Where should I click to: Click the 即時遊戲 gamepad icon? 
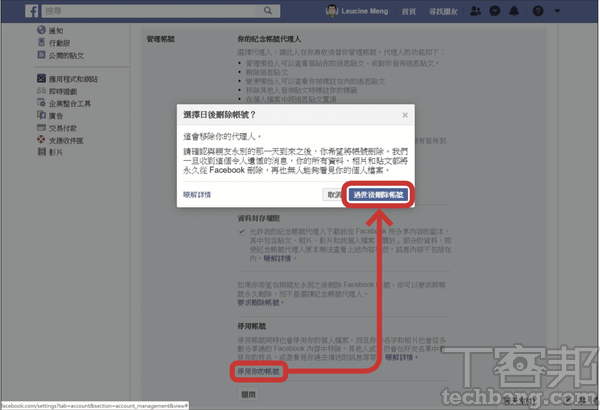click(x=41, y=91)
